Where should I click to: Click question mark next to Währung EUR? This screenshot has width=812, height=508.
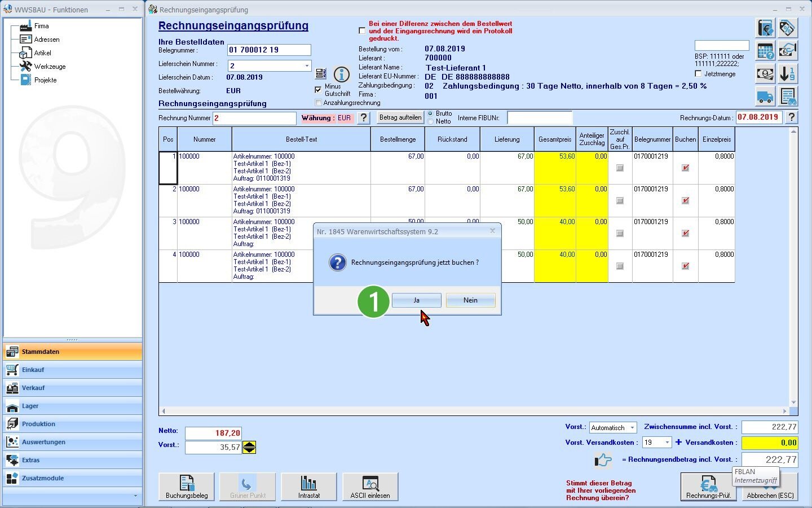coord(364,118)
